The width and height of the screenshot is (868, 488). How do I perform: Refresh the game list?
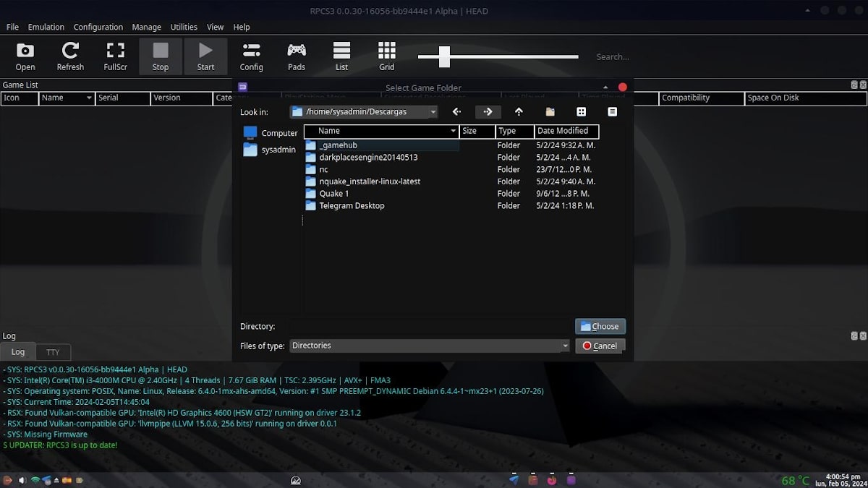click(x=70, y=56)
